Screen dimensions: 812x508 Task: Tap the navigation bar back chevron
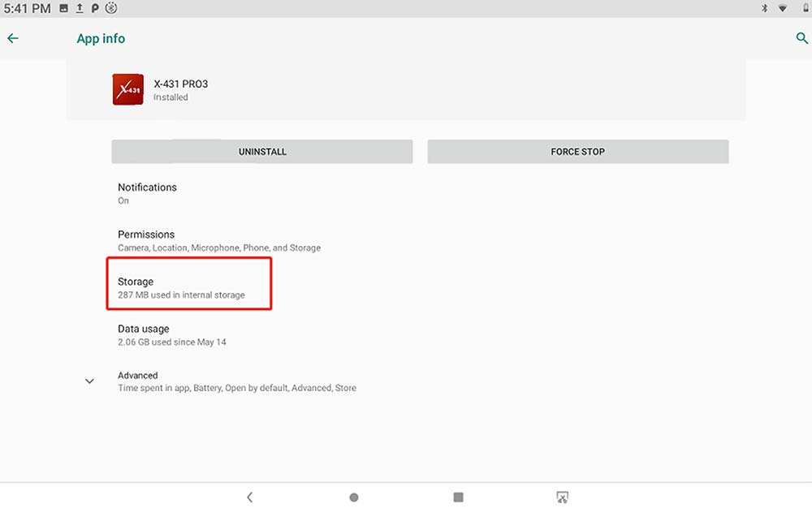[249, 497]
